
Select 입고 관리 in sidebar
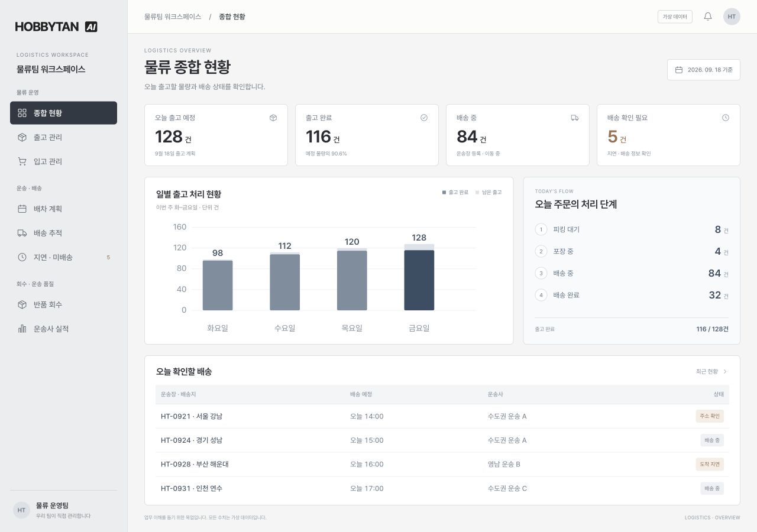tap(63, 161)
